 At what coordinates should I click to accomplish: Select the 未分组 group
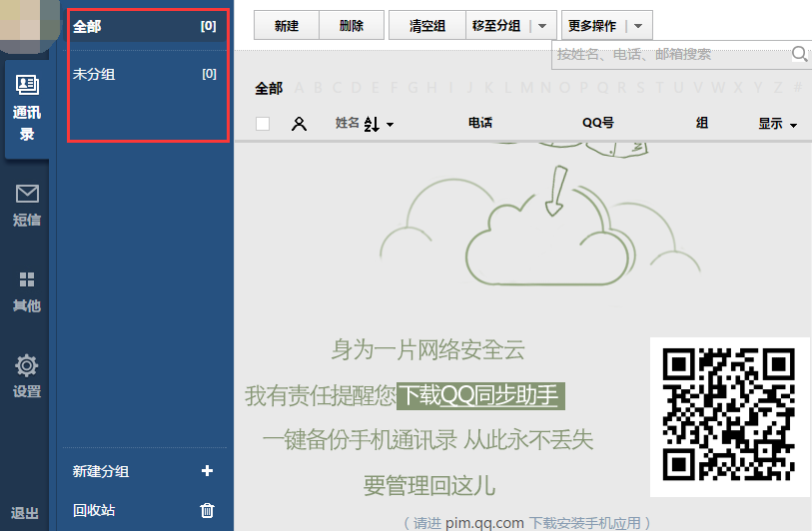click(94, 74)
